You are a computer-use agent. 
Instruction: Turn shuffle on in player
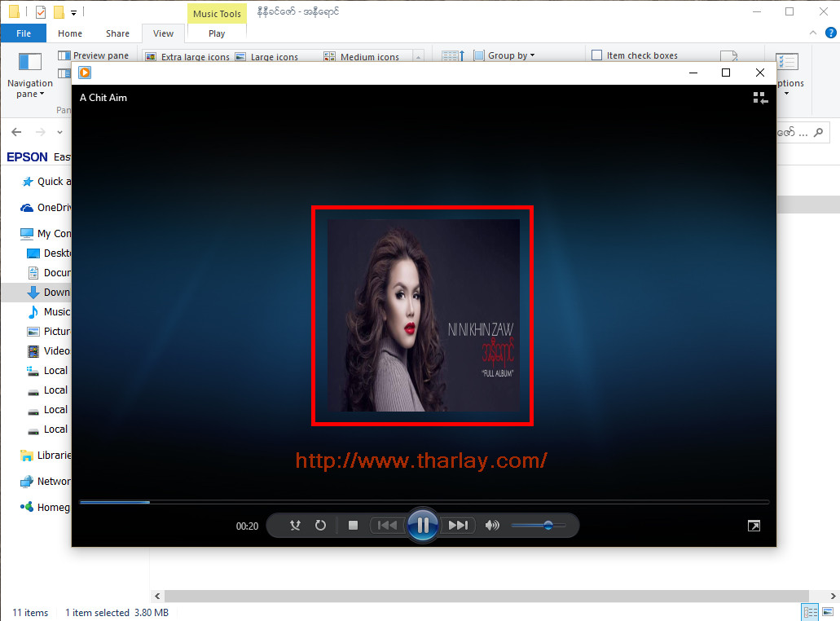coord(295,525)
